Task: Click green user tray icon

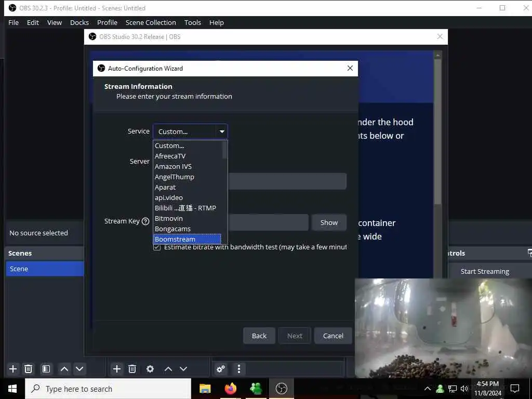Action: pyautogui.click(x=440, y=389)
